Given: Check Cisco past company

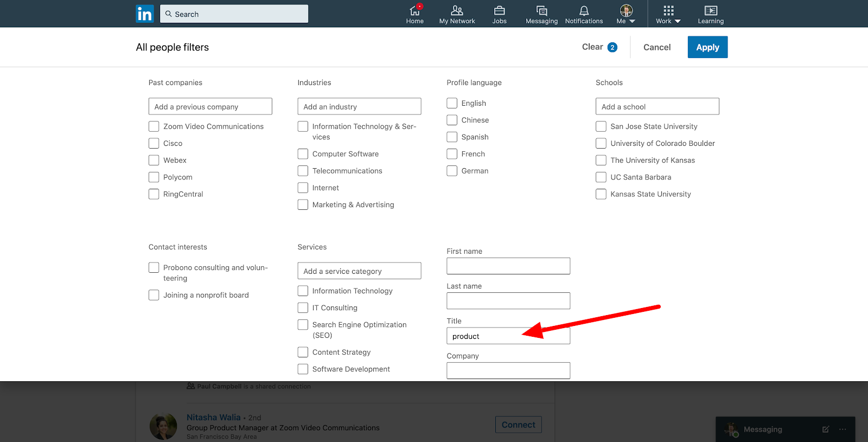Looking at the screenshot, I should (154, 143).
